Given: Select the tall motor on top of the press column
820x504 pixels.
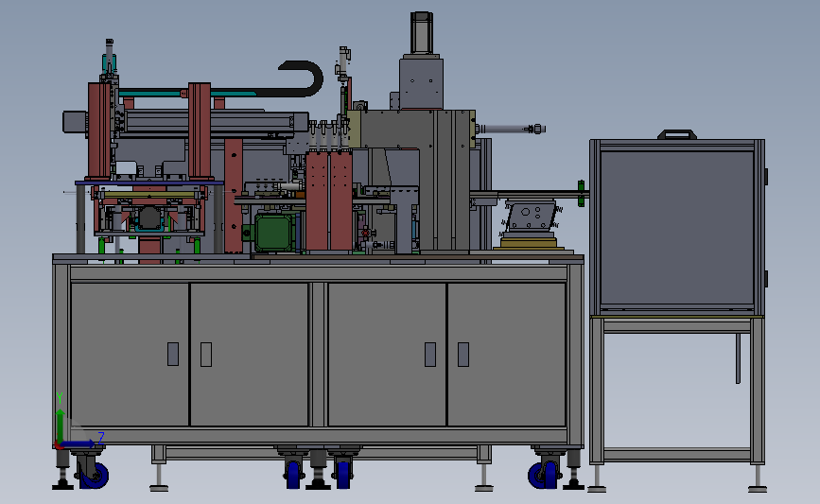Looking at the screenshot, I should (x=422, y=32).
